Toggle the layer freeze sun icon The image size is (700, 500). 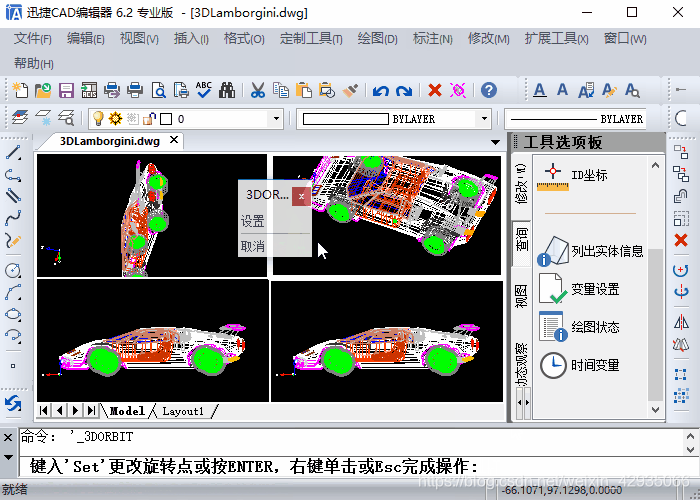click(115, 119)
